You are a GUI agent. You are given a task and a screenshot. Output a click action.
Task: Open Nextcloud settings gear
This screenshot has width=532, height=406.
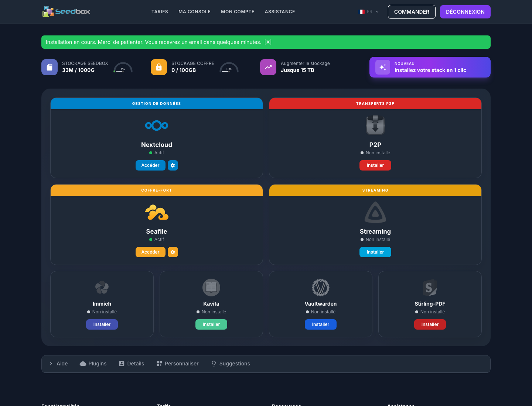(x=173, y=165)
